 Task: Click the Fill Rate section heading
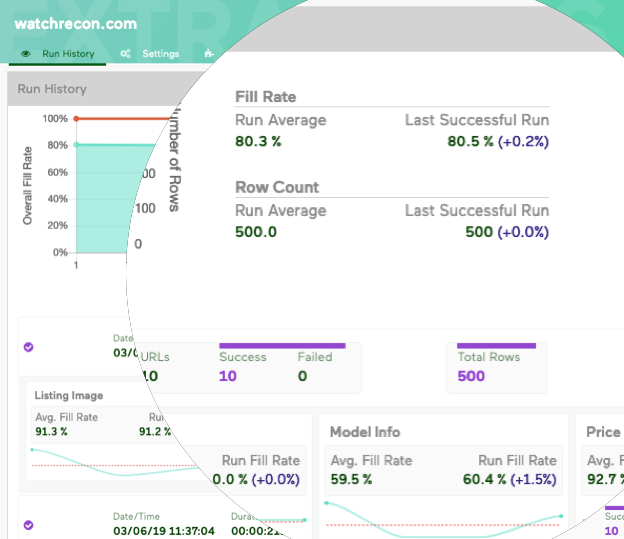(265, 97)
